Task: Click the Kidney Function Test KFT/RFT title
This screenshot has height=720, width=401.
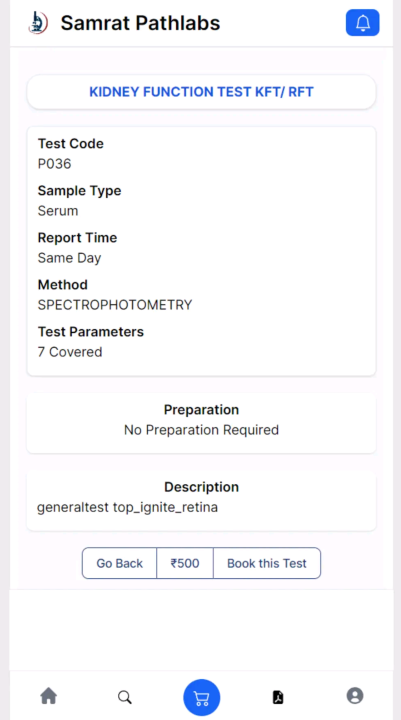Action: (x=201, y=92)
